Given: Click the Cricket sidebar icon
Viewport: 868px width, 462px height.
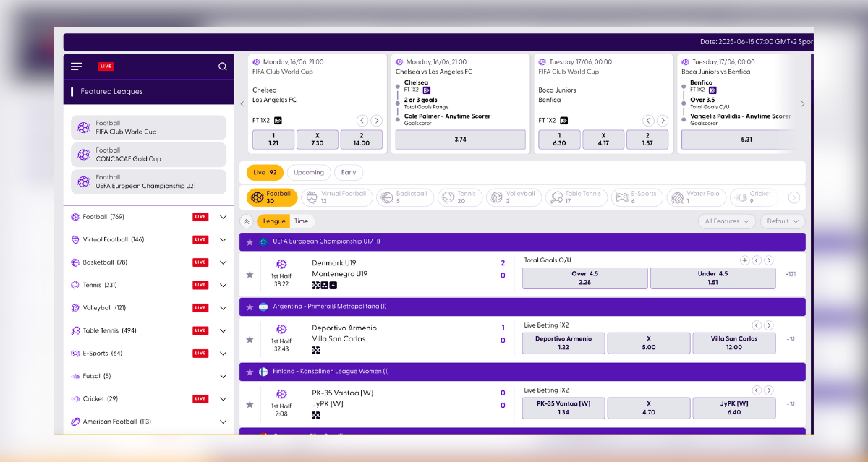Looking at the screenshot, I should (75, 399).
